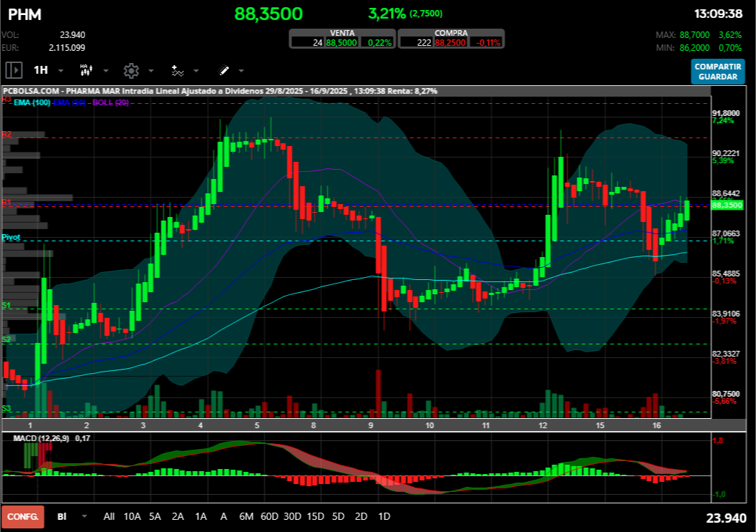Click date 12 on the time axis
Image resolution: width=756 pixels, height=532 pixels.
coord(543,425)
